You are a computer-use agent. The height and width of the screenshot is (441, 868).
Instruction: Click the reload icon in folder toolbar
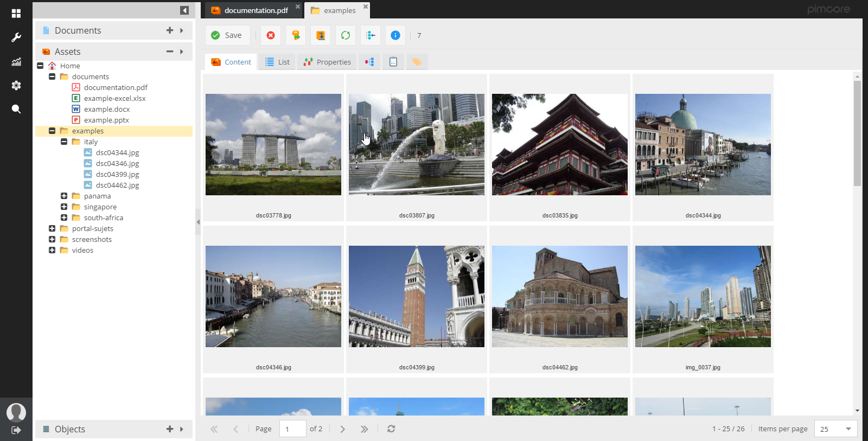pos(346,35)
